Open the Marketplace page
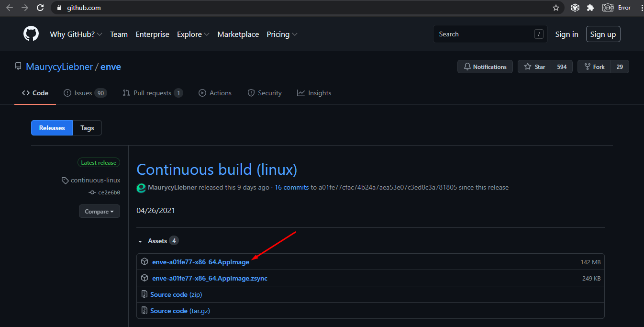644x327 pixels. 238,34
